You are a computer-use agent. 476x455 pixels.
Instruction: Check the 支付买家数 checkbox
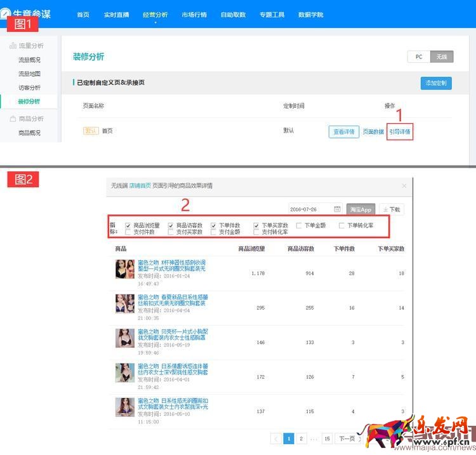point(171,232)
